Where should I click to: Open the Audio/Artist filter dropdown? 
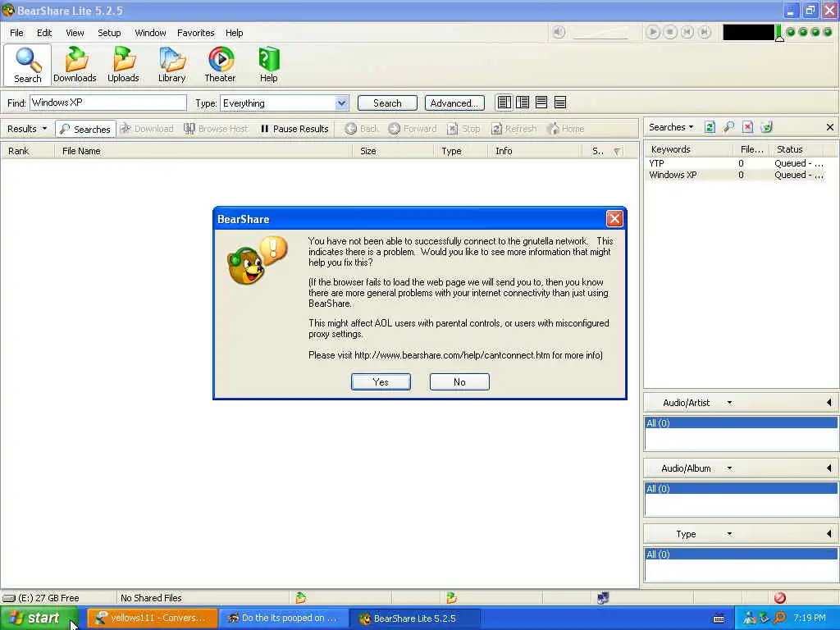point(729,402)
